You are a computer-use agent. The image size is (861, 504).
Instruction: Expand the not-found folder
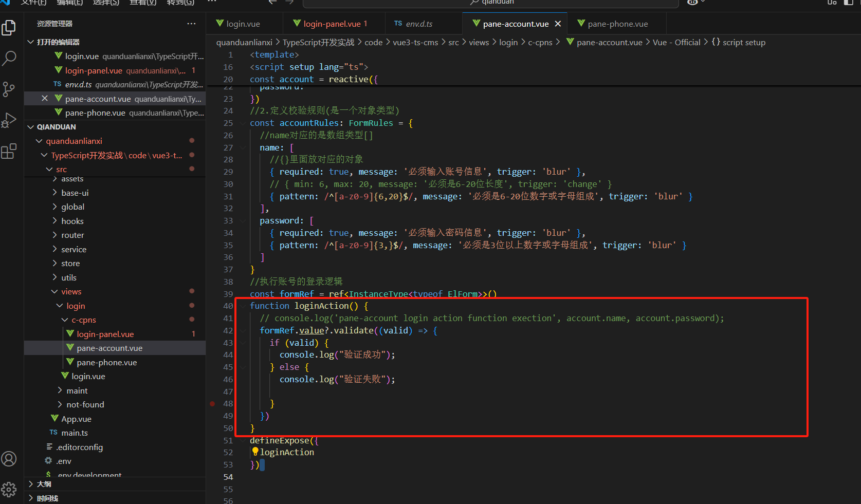point(115,405)
